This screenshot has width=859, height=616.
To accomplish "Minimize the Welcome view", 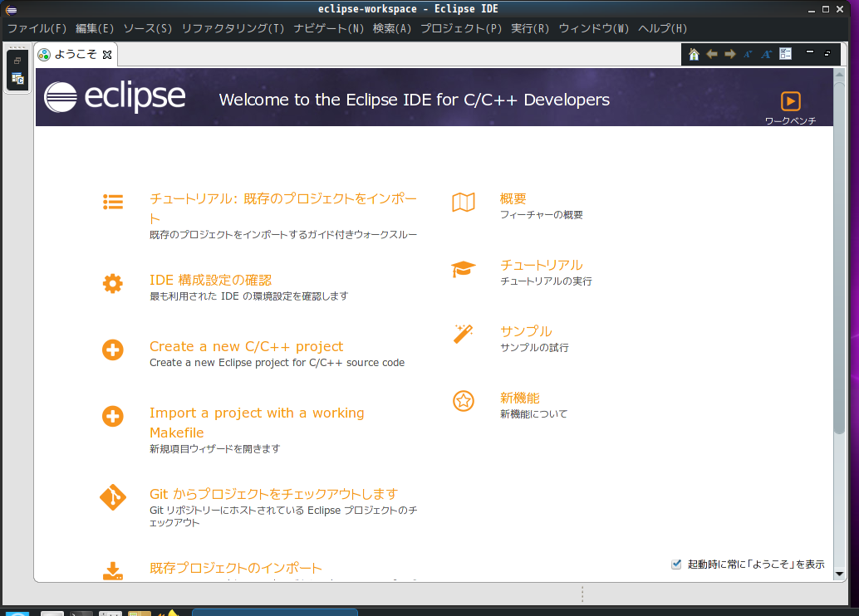I will (x=810, y=52).
